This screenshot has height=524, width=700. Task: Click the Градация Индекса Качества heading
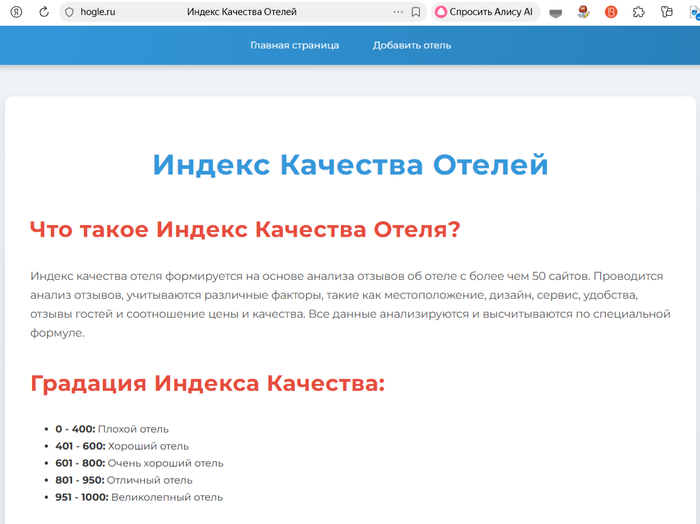click(x=207, y=383)
